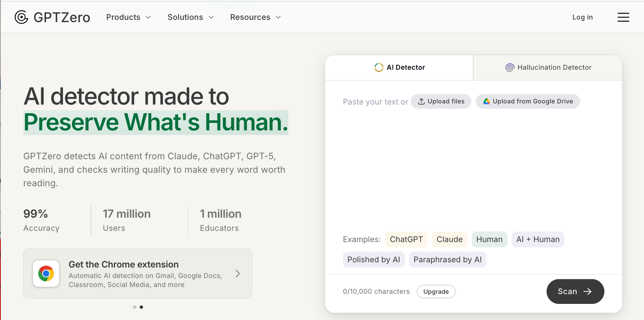Load the AI + Human example

[x=538, y=239]
